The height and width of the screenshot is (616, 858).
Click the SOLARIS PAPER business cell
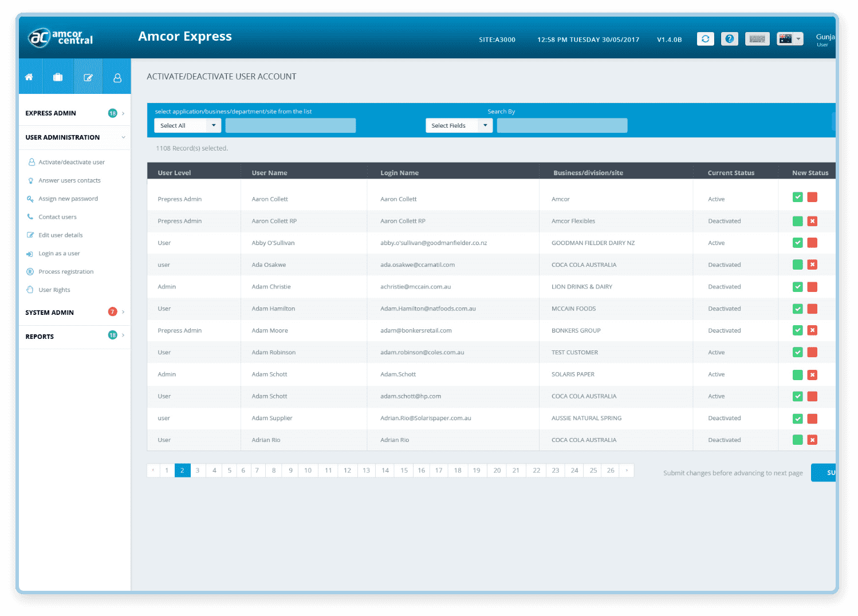[x=573, y=374]
